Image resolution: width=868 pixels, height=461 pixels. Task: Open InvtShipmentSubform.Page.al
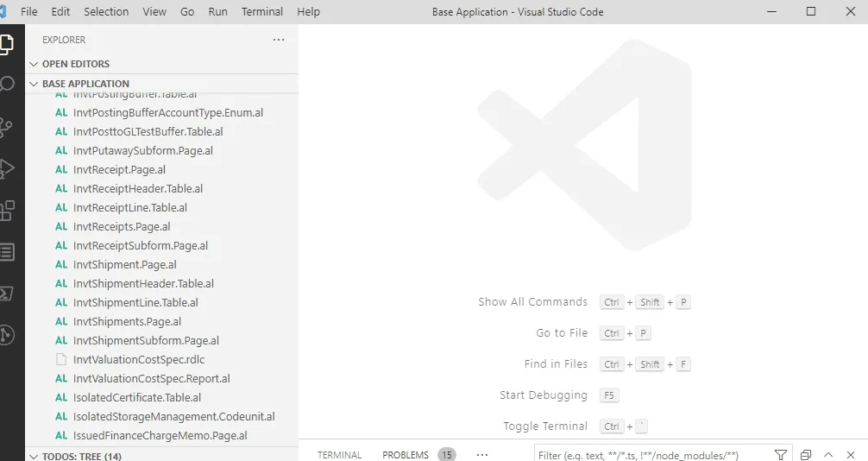click(x=146, y=341)
